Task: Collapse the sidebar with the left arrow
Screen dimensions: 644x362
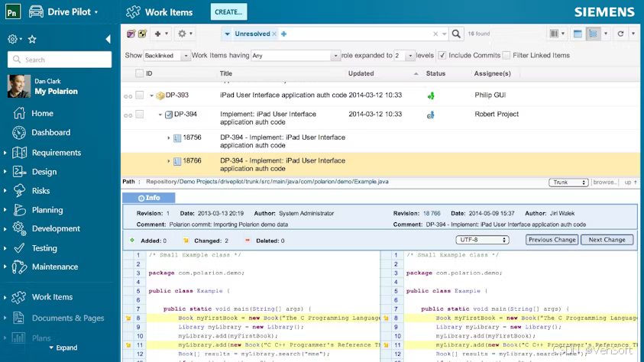Action: click(108, 39)
